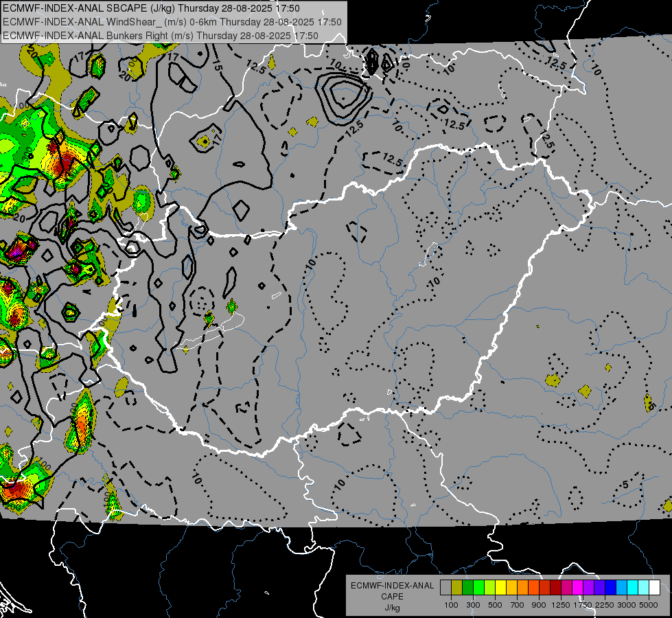Pick the sky blue swatch left of 3000

621,588
